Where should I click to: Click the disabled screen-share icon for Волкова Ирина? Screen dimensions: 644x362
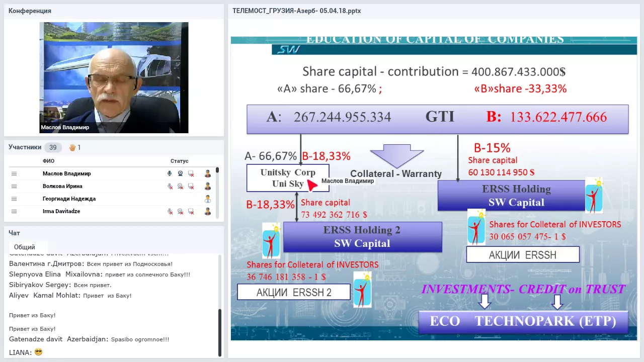[x=191, y=186]
